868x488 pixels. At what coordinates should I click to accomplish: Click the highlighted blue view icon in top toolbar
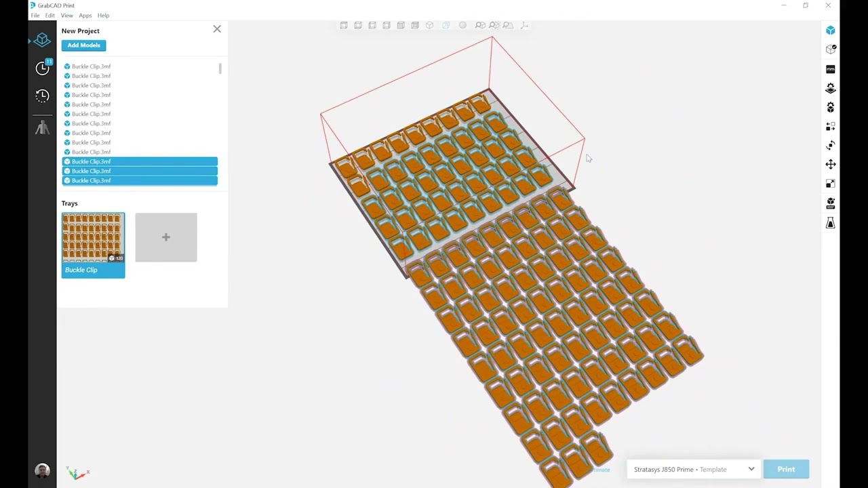(446, 25)
